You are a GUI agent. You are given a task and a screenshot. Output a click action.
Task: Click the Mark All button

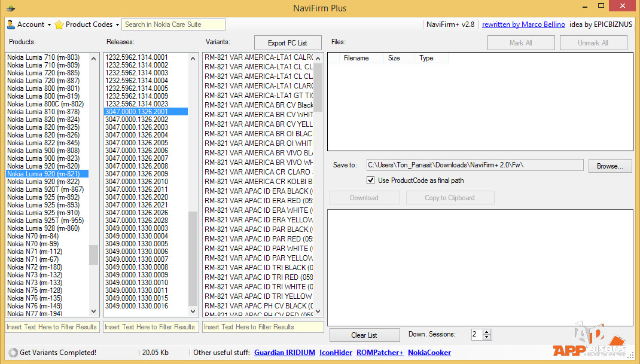[521, 43]
